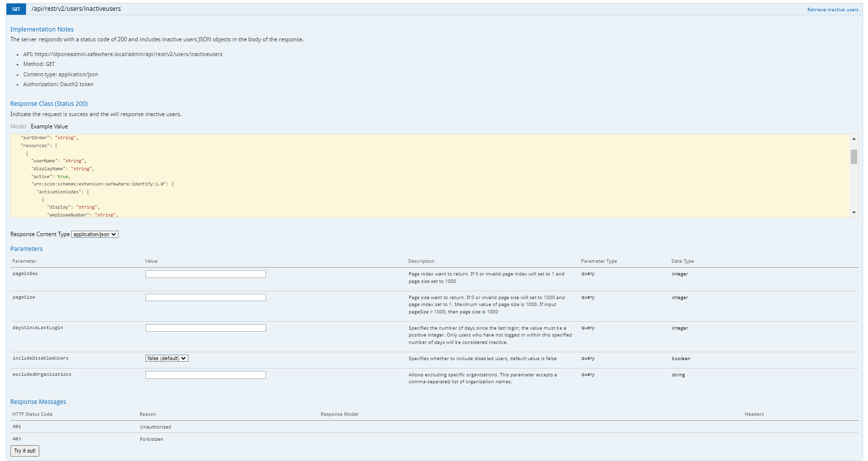This screenshot has width=868, height=461.
Task: Click the example JSON scrollbar thumb
Action: 854,156
